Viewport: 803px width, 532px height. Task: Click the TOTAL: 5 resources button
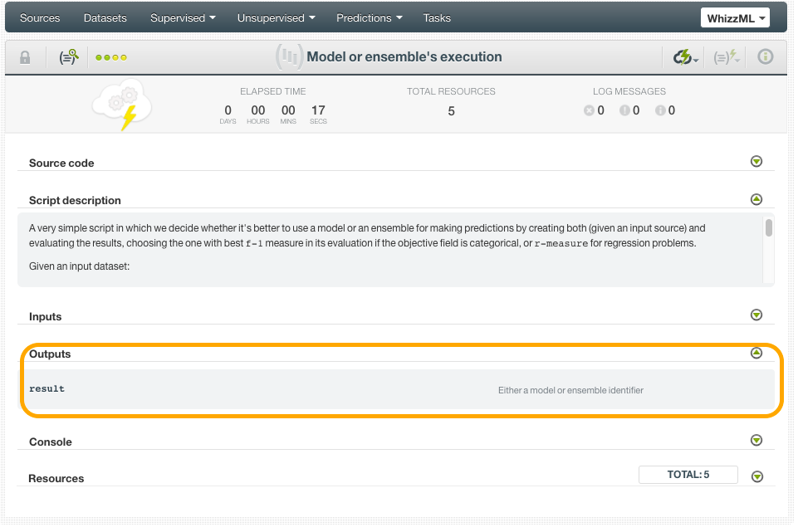click(x=687, y=475)
